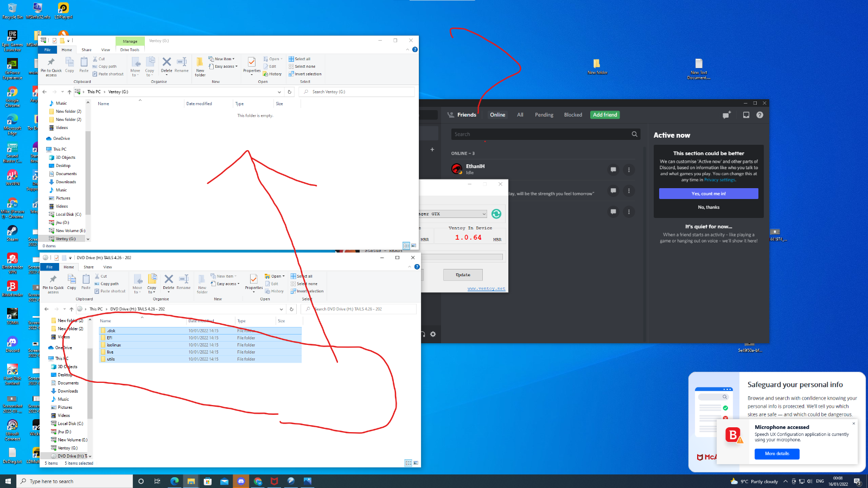Open recent locations dropdown in DVD Drive window
Screen dimensions: 868x488
(x=65, y=309)
